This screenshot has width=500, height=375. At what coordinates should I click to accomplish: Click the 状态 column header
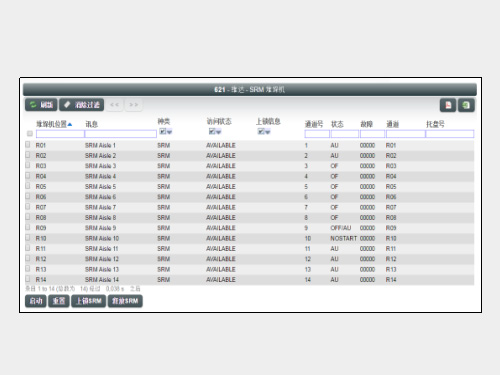point(337,124)
